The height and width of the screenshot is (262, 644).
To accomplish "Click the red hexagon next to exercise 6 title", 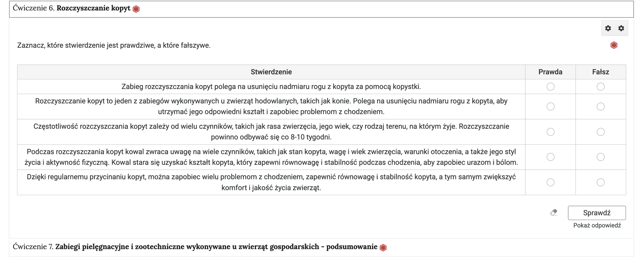I will 136,8.
